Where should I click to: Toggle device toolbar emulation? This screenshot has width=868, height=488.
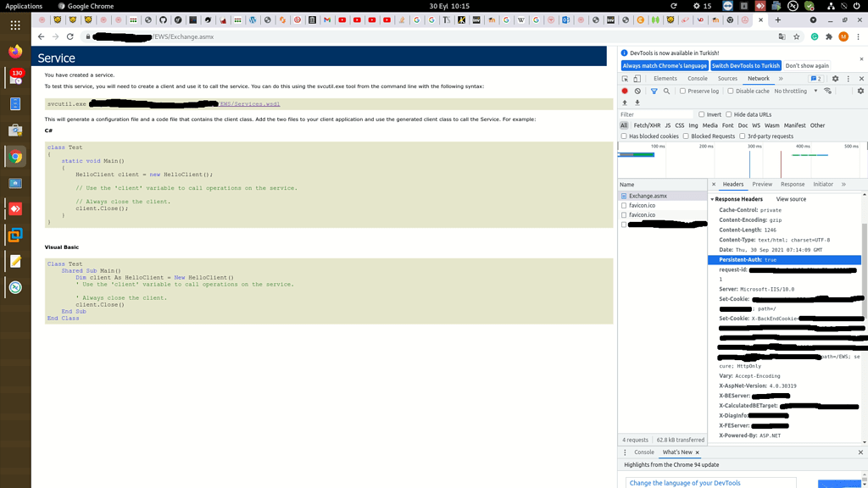pyautogui.click(x=637, y=79)
